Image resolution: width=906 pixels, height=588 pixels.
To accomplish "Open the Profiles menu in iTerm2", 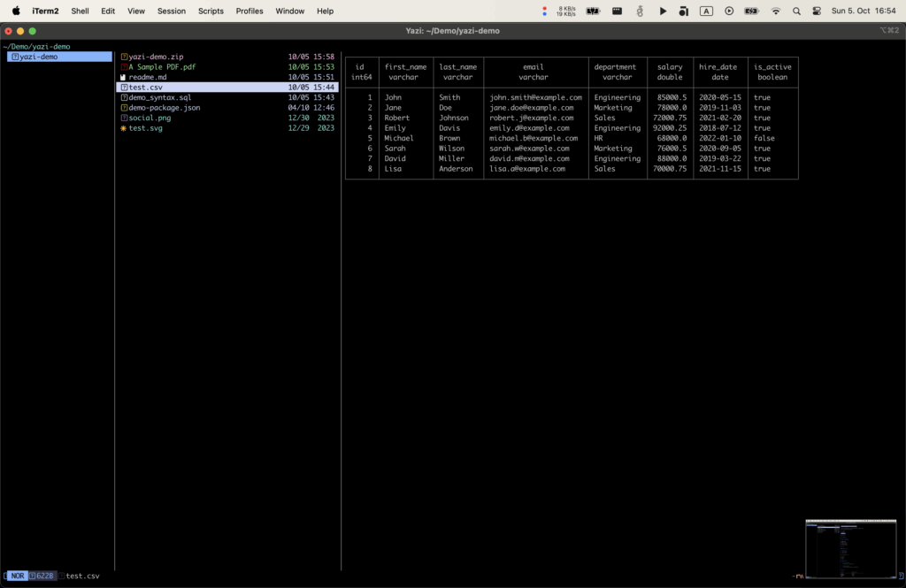I will click(250, 11).
